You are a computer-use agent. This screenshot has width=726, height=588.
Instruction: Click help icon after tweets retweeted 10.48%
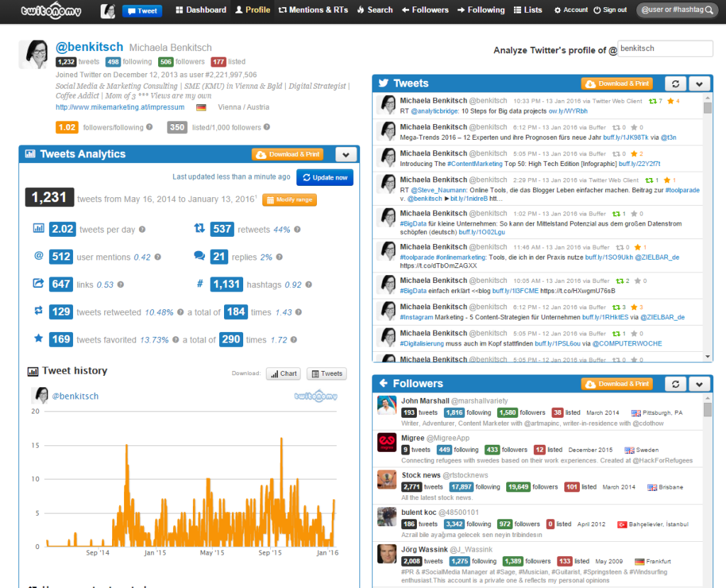(180, 312)
